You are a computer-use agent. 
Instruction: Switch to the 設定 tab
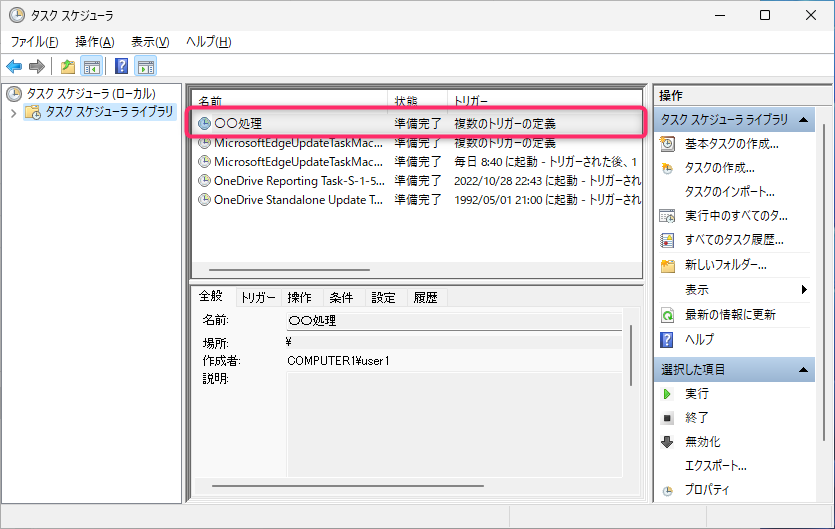383,298
